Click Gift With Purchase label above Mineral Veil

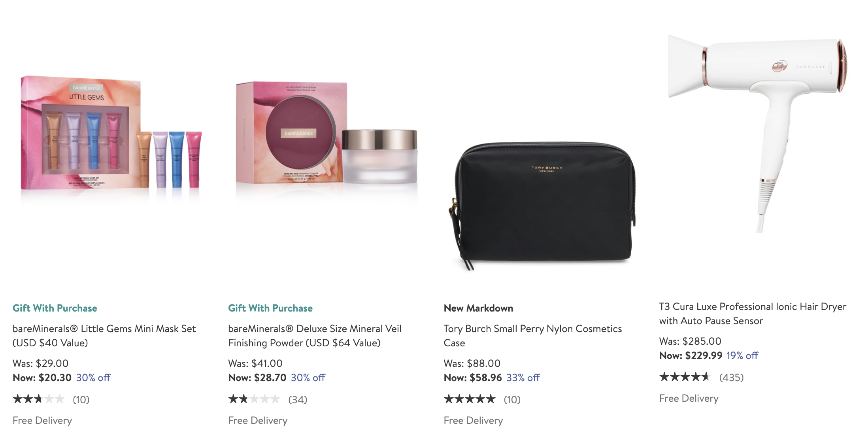click(270, 308)
